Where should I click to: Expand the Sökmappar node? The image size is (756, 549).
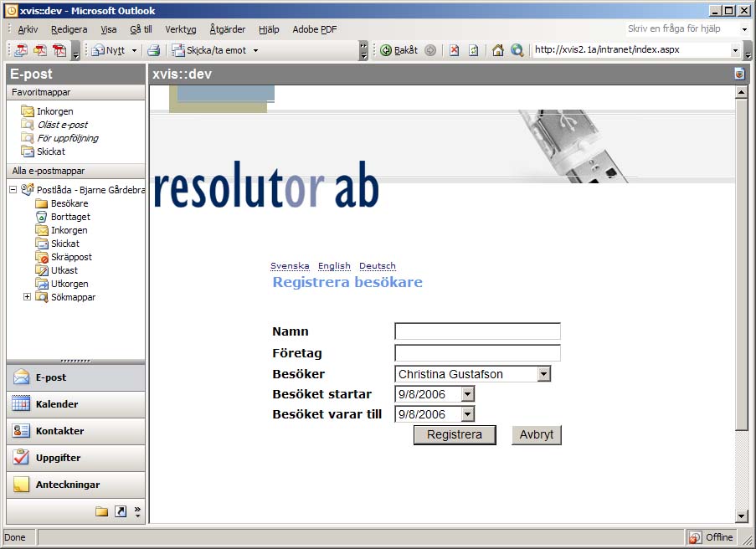tap(27, 297)
